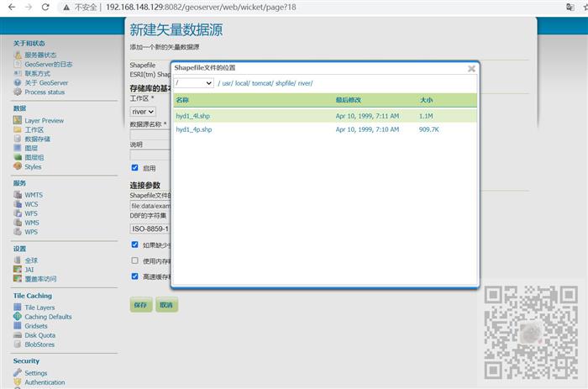Close the Shapefile location dialog

tap(471, 68)
